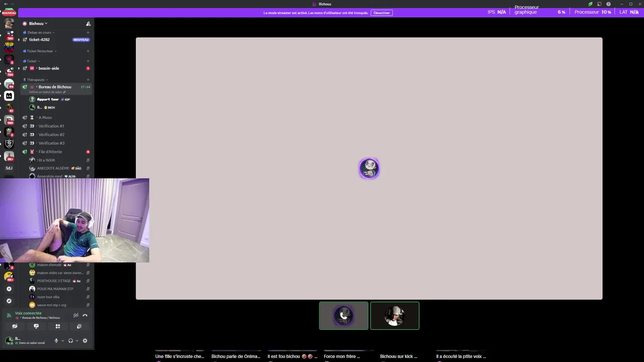Open the server with 755 badge

(9, 71)
